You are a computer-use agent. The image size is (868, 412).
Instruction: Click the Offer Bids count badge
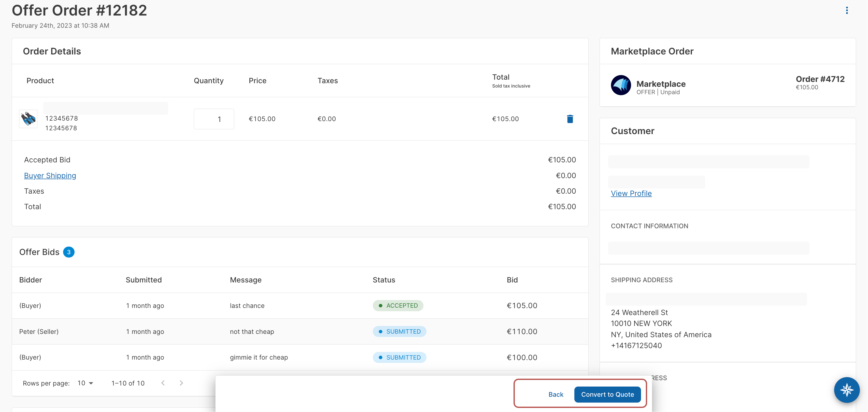[x=69, y=252]
